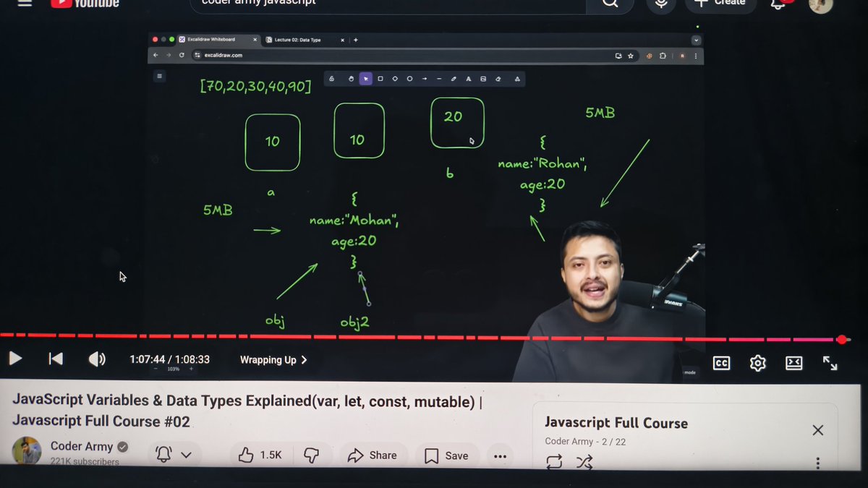Open the Excalidraw hamburger menu

159,76
